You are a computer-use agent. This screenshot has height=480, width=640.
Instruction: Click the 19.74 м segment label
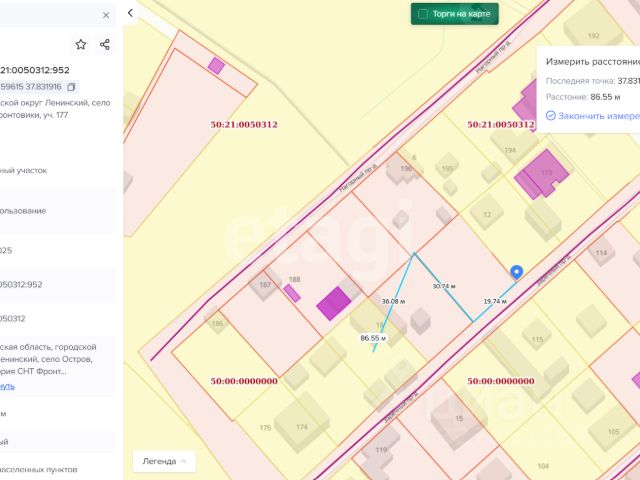[495, 301]
